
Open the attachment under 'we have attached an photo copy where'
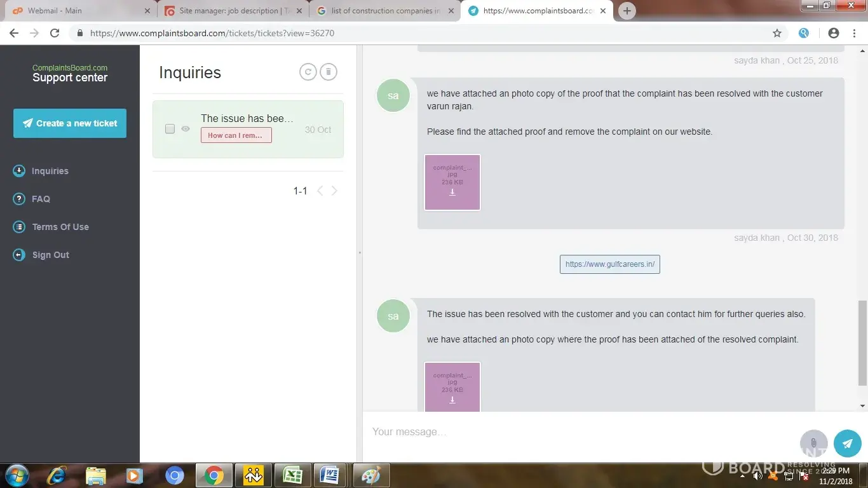pyautogui.click(x=452, y=387)
